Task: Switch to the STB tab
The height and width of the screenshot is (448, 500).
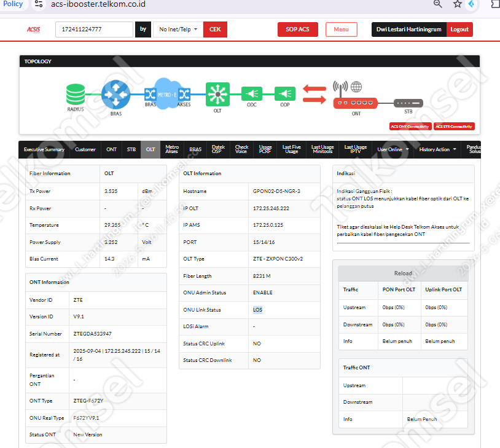Action: point(131,149)
